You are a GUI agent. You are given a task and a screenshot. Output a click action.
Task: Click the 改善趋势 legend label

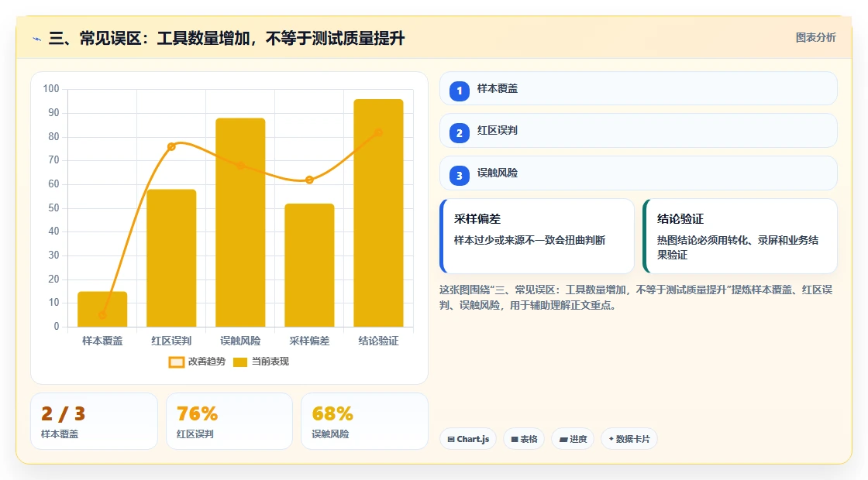[x=206, y=361]
